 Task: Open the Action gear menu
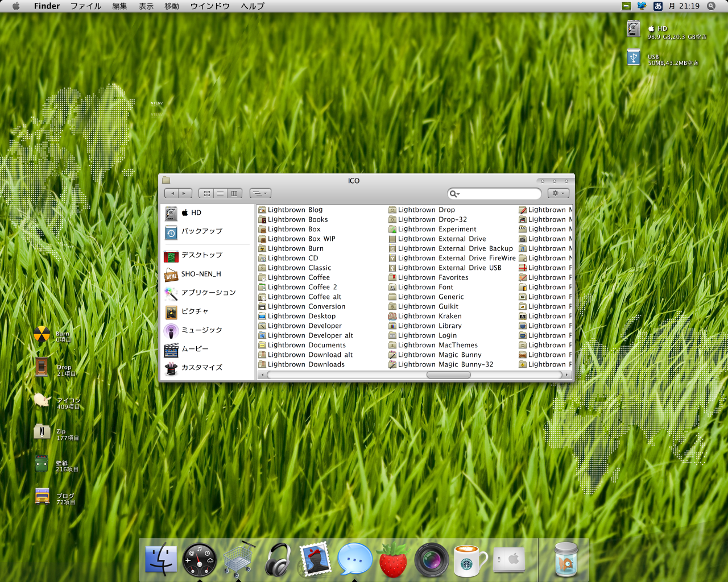coord(559,193)
